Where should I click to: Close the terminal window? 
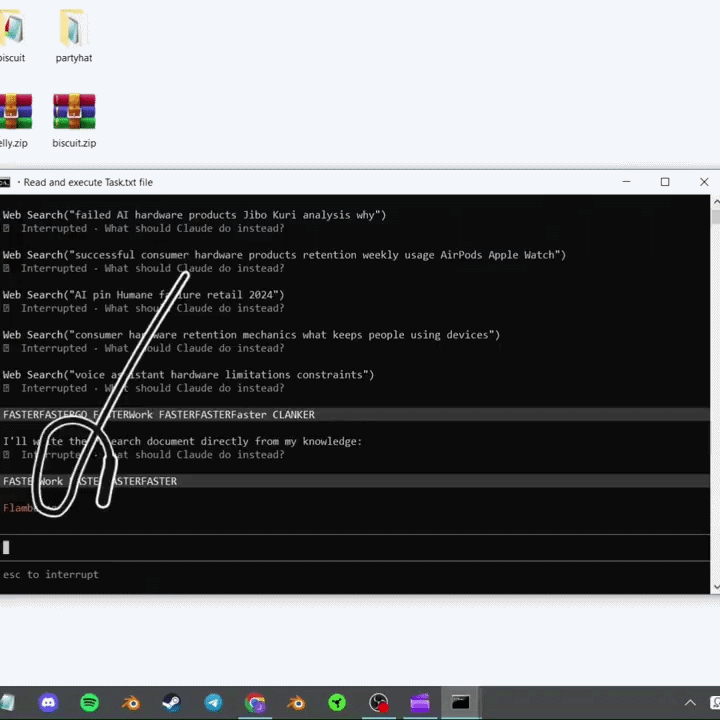704,182
